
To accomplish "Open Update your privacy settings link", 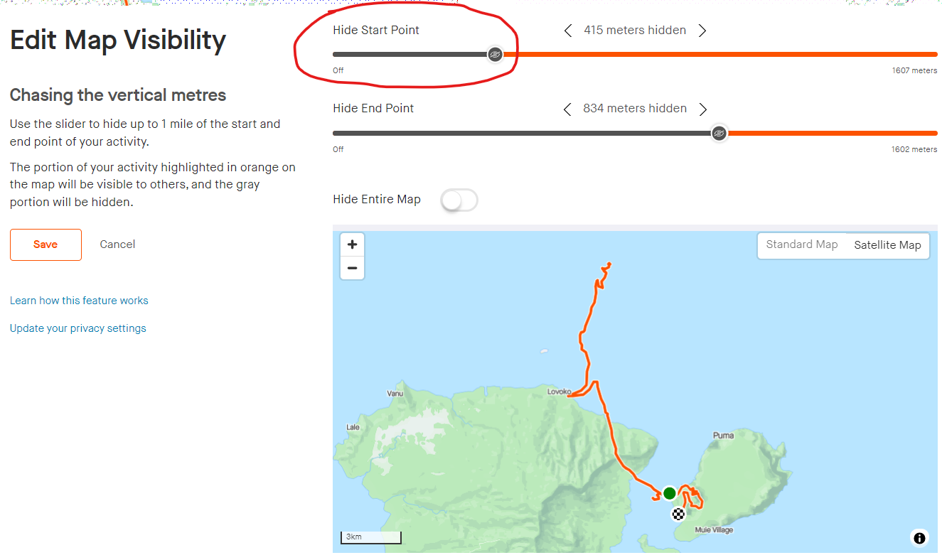I will pyautogui.click(x=78, y=328).
